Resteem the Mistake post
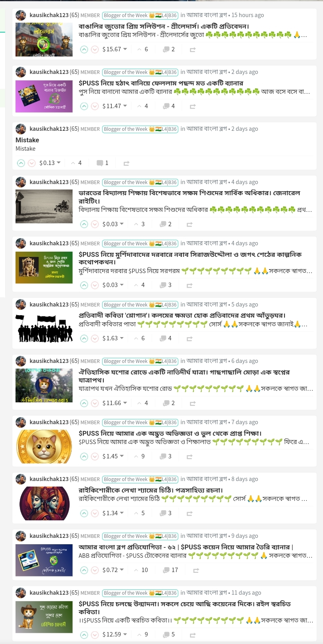Image resolution: width=323 pixels, height=644 pixels. (x=126, y=163)
